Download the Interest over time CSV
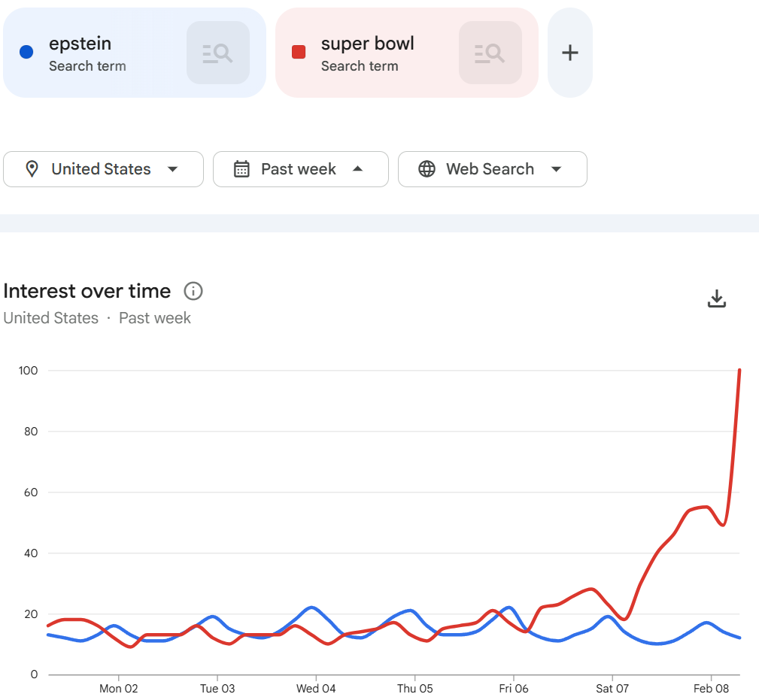 717,298
